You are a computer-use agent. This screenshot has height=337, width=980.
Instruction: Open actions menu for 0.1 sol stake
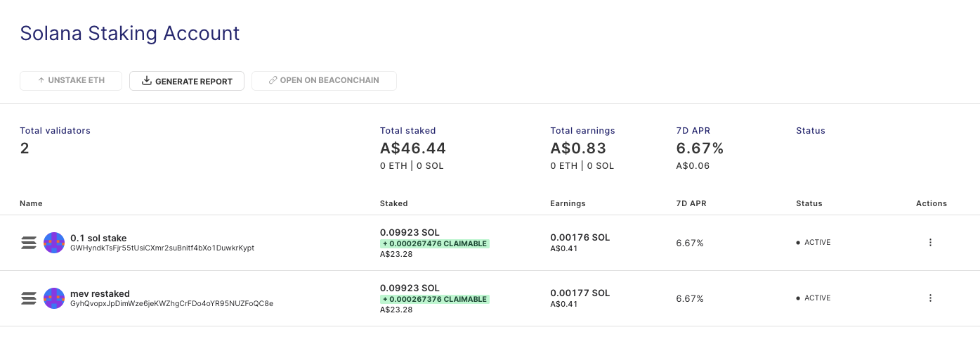[930, 243]
